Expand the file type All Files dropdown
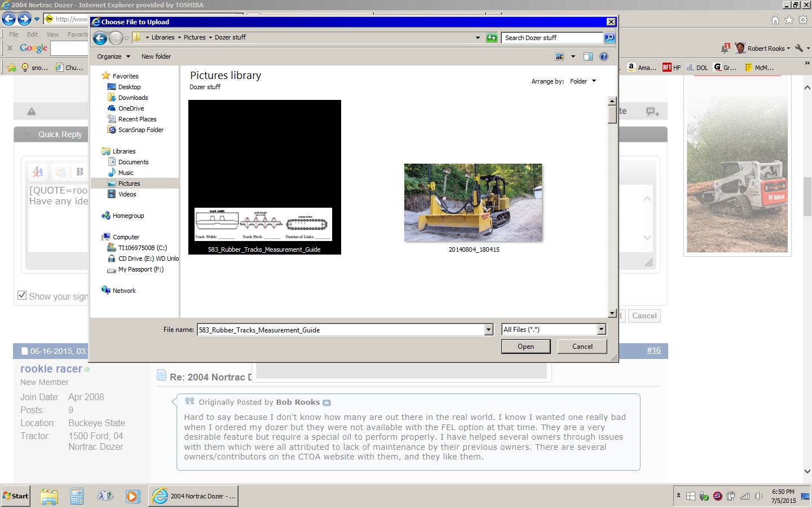The image size is (812, 508). click(x=601, y=330)
